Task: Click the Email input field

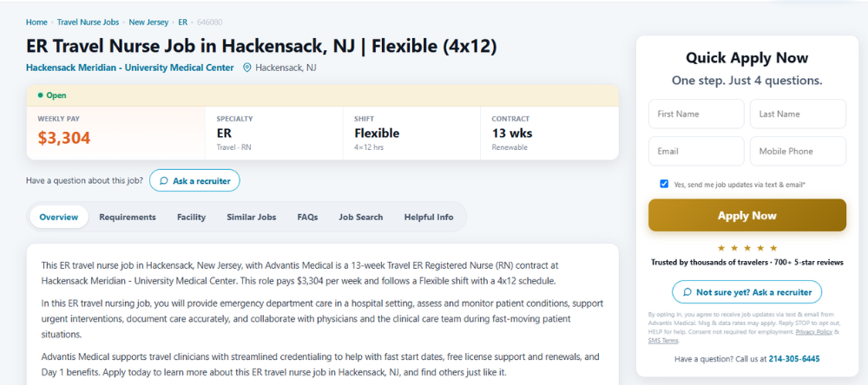Action: [x=696, y=151]
